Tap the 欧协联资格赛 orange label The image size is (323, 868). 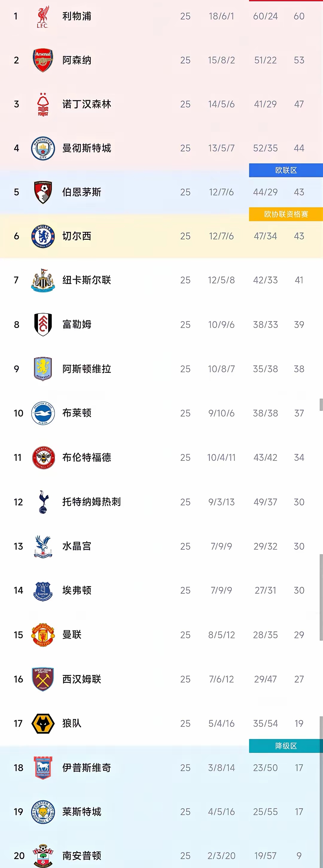point(286,214)
